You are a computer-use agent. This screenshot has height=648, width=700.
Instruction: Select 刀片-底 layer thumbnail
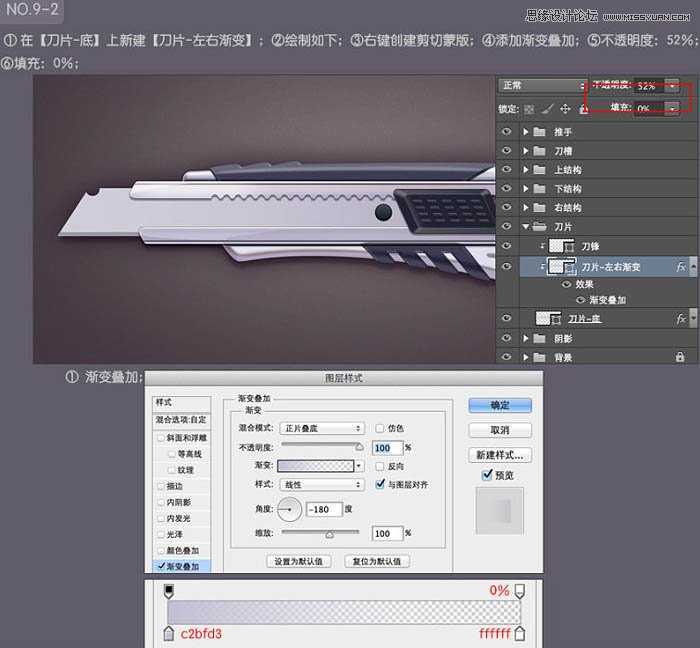point(543,319)
